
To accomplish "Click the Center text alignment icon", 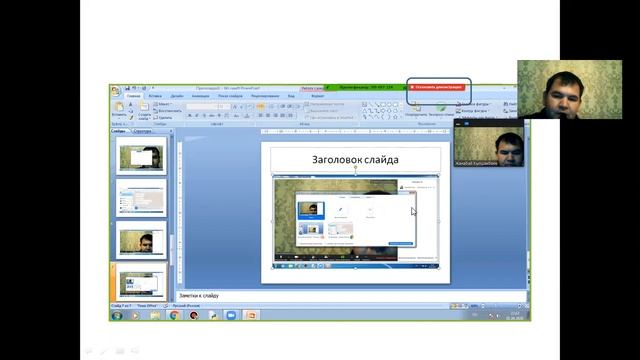I will click(268, 116).
